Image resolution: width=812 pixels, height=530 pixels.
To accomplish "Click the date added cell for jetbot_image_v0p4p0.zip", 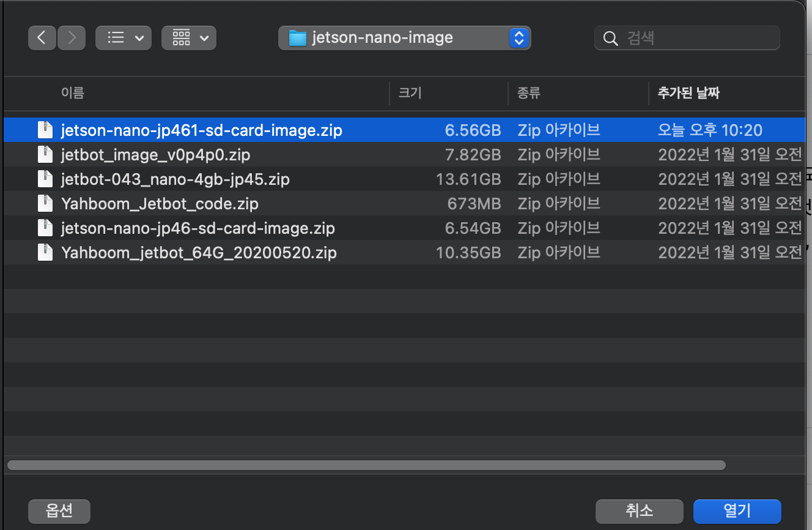I will click(x=730, y=154).
